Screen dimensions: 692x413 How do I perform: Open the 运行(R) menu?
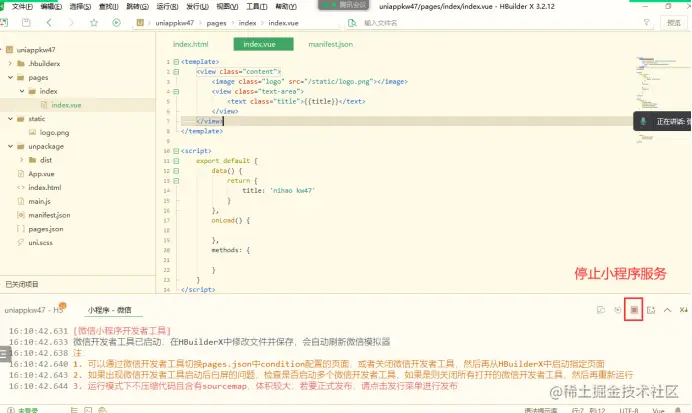[167, 6]
